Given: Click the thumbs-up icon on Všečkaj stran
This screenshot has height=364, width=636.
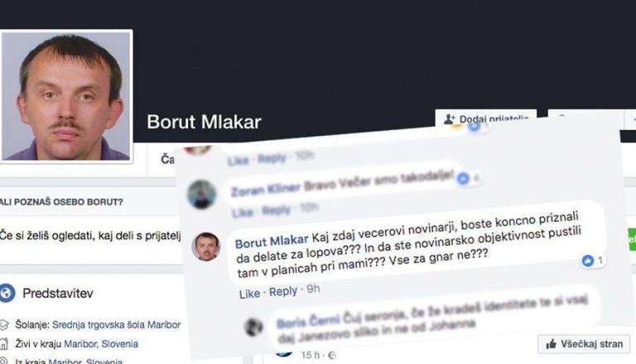Looking at the screenshot, I should [x=551, y=344].
